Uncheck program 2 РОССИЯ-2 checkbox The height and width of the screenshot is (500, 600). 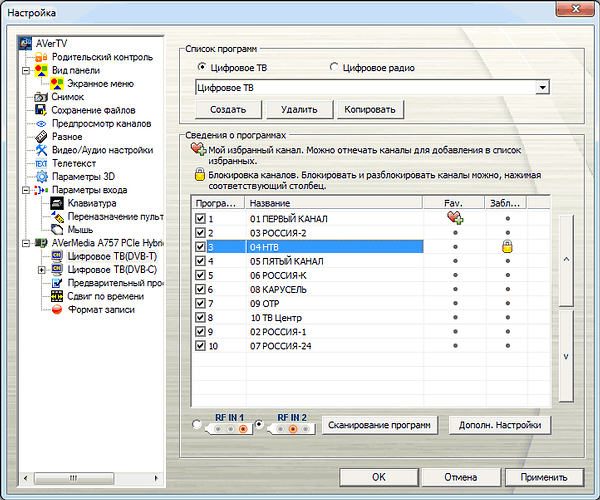coord(200,233)
